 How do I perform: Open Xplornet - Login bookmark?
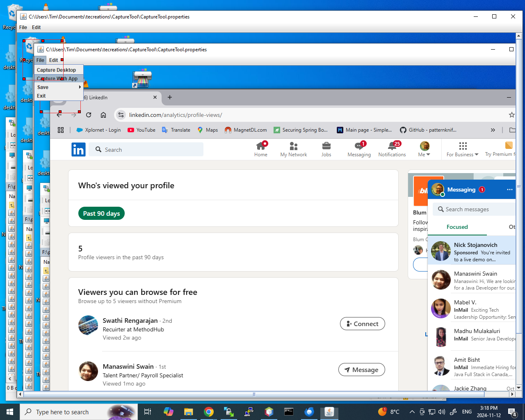coord(99,130)
